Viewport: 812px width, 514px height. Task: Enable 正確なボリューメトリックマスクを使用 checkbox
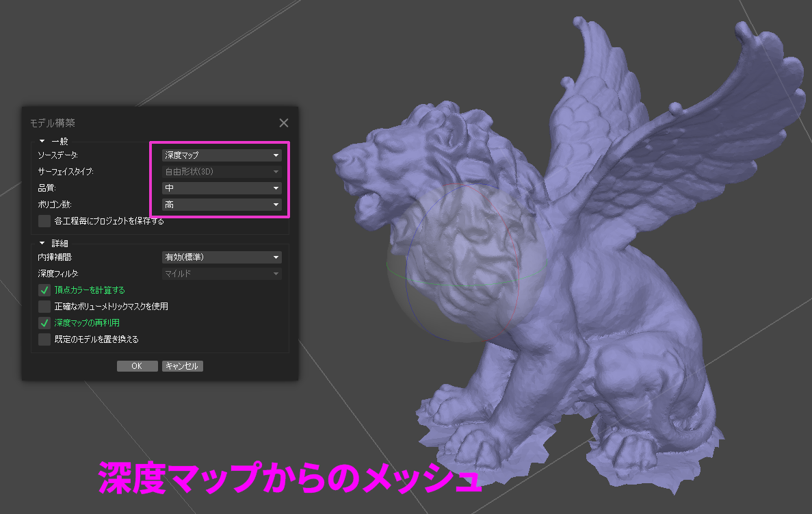(x=44, y=307)
